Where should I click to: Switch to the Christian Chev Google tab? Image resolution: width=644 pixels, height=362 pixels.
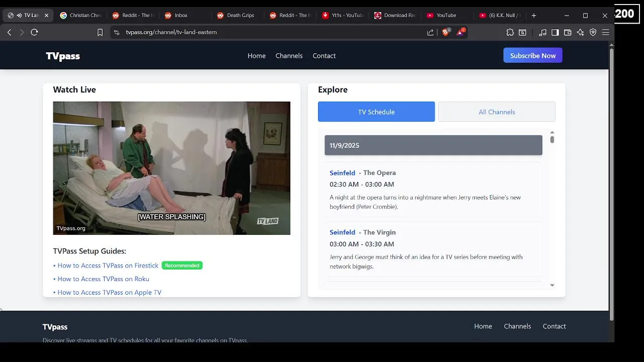(x=80, y=15)
